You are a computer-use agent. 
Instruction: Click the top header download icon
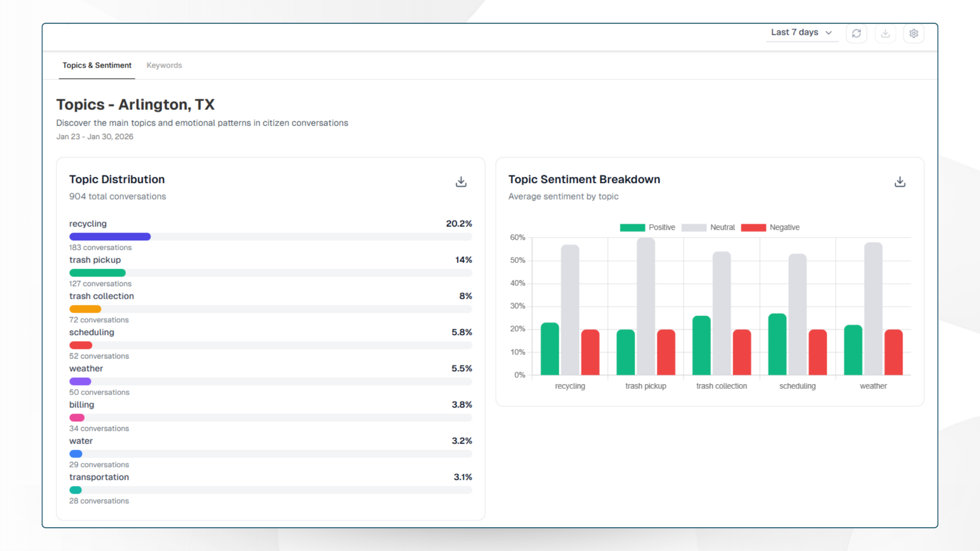tap(885, 33)
